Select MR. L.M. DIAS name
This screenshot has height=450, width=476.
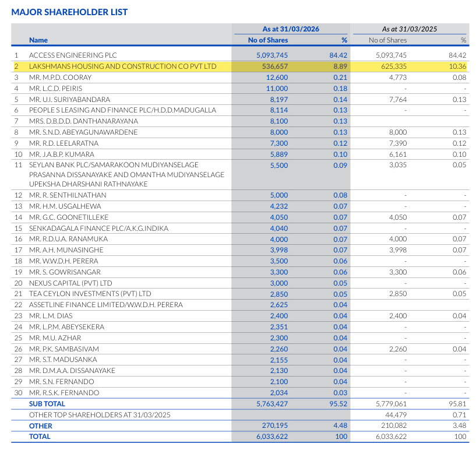(51, 316)
